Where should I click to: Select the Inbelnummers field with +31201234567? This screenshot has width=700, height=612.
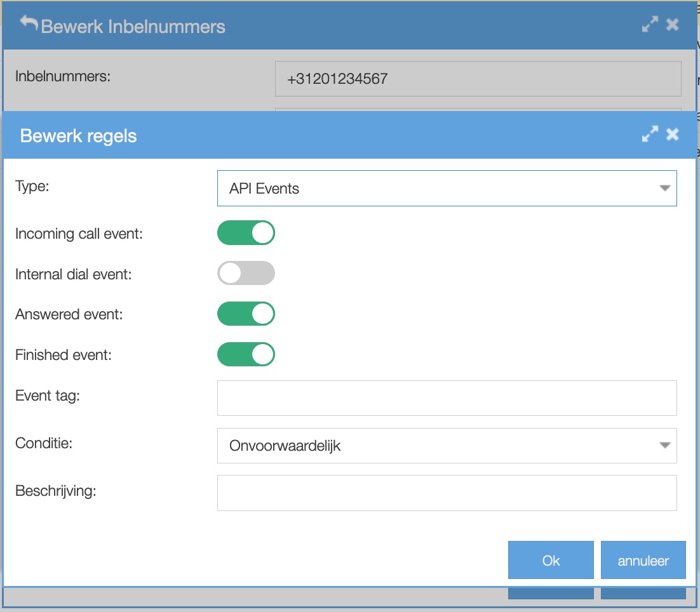tap(478, 79)
